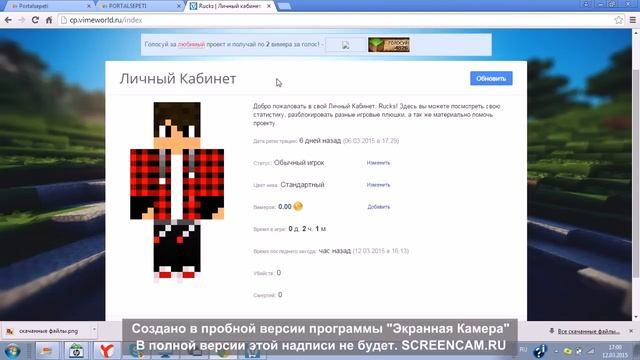Open a new browser tab

coord(284,6)
